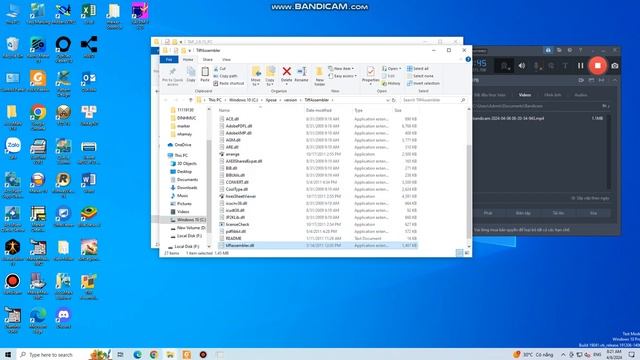The image size is (640, 360).
Task: Click the Bandicam screenshot camera icon
Action: tap(615, 66)
